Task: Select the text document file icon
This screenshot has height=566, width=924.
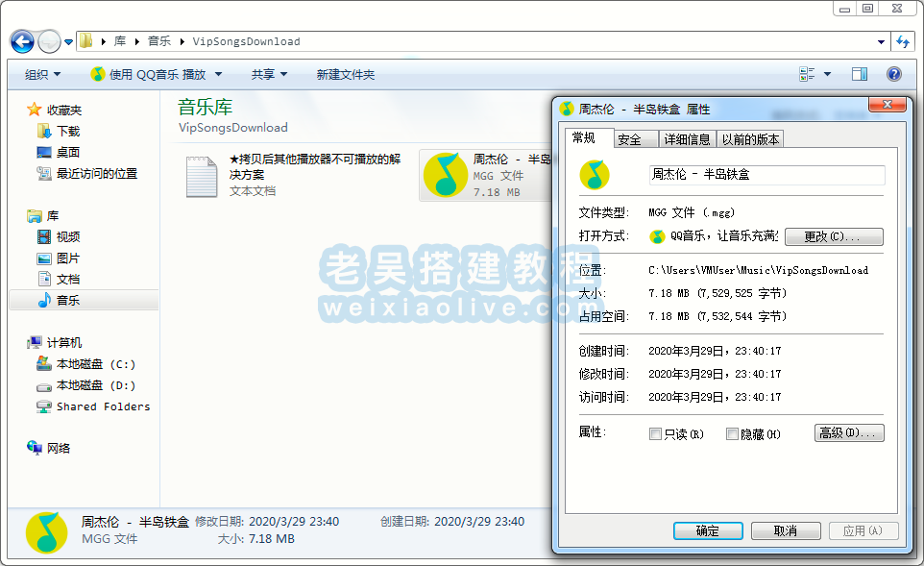Action: point(202,176)
